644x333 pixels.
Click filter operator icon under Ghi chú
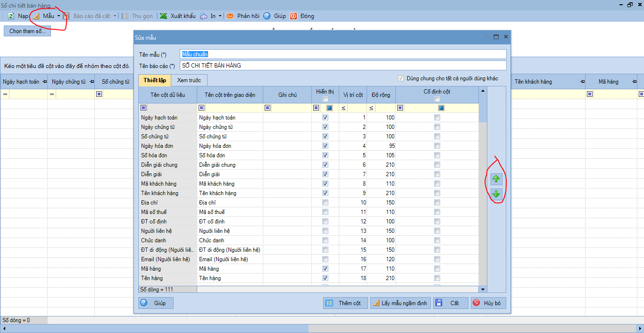[x=268, y=108]
